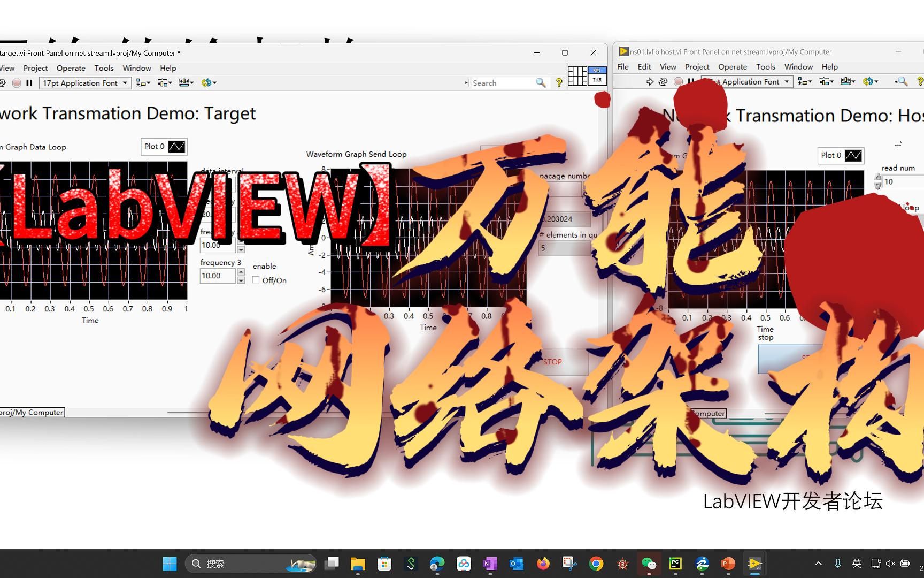Click the read num field showing 10

point(903,182)
